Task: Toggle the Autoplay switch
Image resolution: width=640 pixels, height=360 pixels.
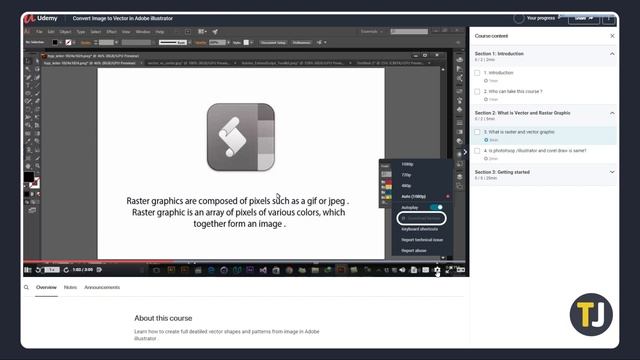Action: (x=436, y=207)
